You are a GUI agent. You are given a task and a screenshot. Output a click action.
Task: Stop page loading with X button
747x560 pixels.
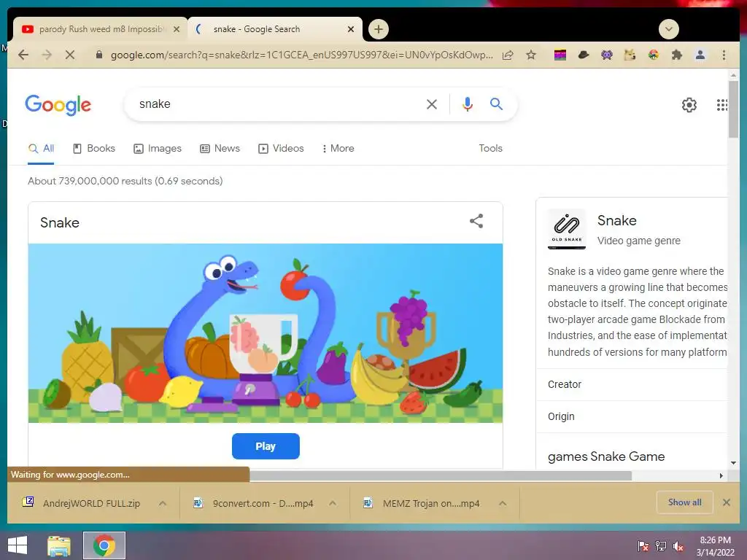tap(70, 55)
